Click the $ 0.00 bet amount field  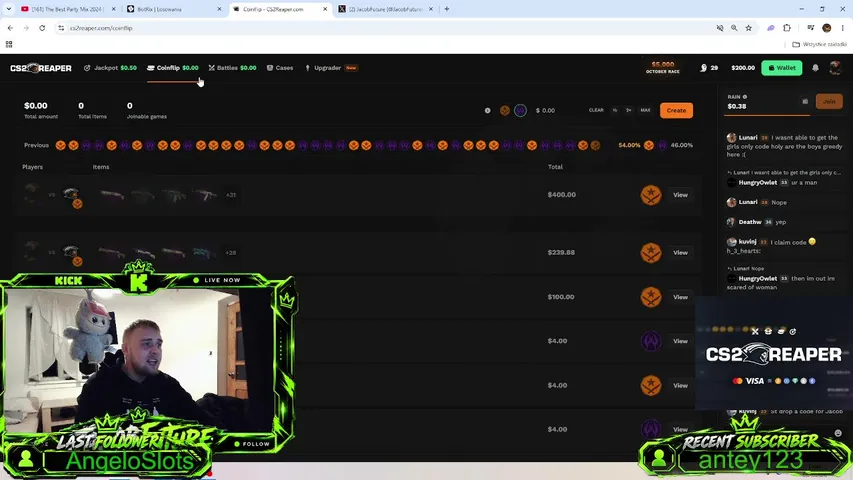[545, 110]
